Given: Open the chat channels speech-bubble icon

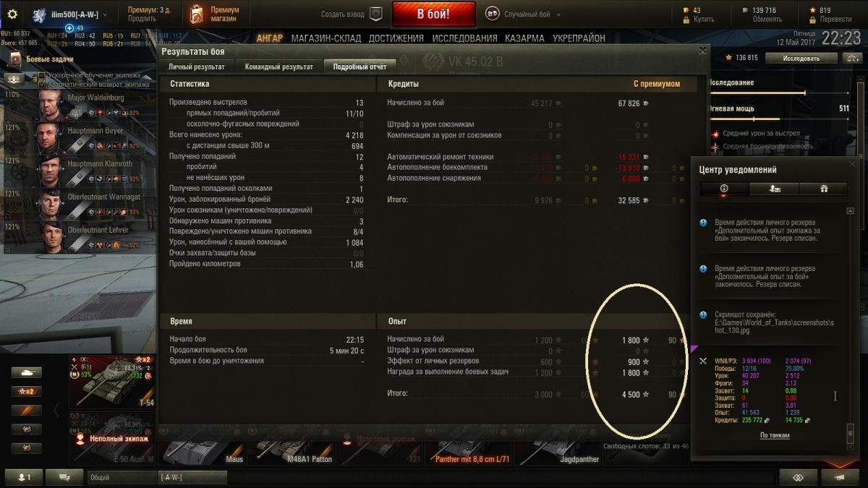Looking at the screenshot, I should point(64,477).
